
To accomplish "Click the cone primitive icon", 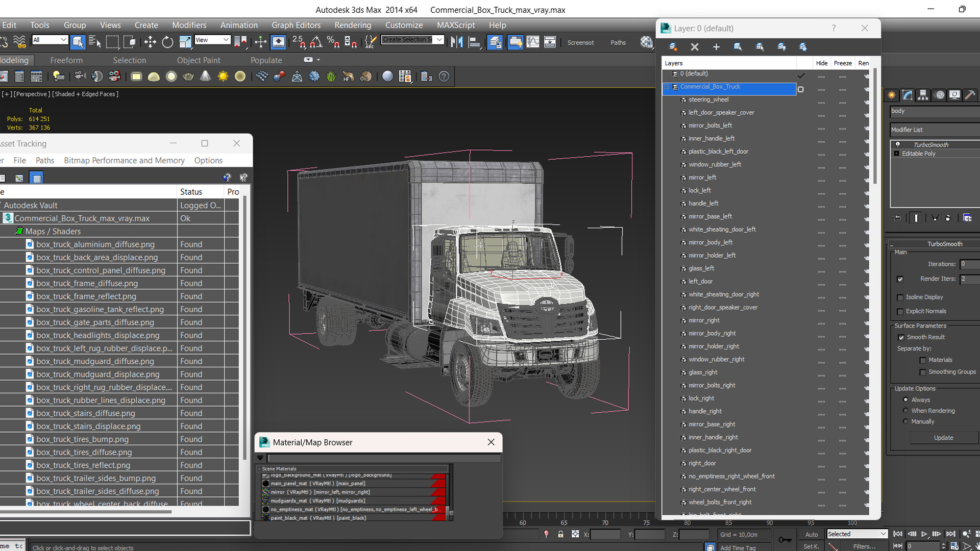I will point(205,77).
